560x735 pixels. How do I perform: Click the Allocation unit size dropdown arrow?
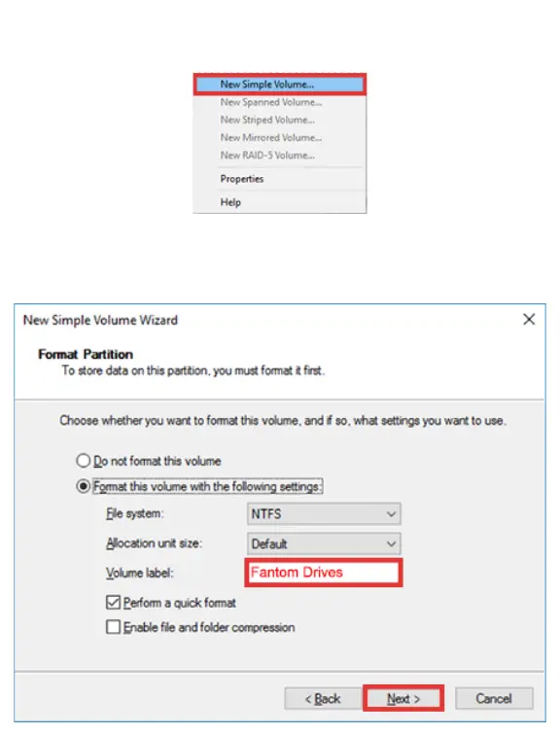click(391, 543)
